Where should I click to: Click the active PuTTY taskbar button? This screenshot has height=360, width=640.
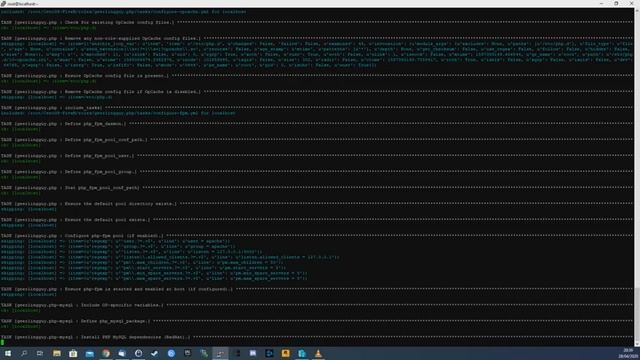pos(220,353)
